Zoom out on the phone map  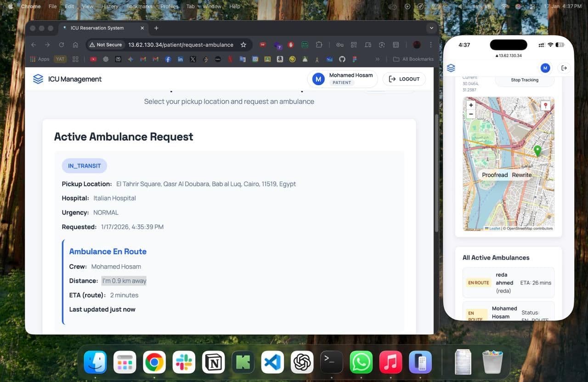(471, 114)
